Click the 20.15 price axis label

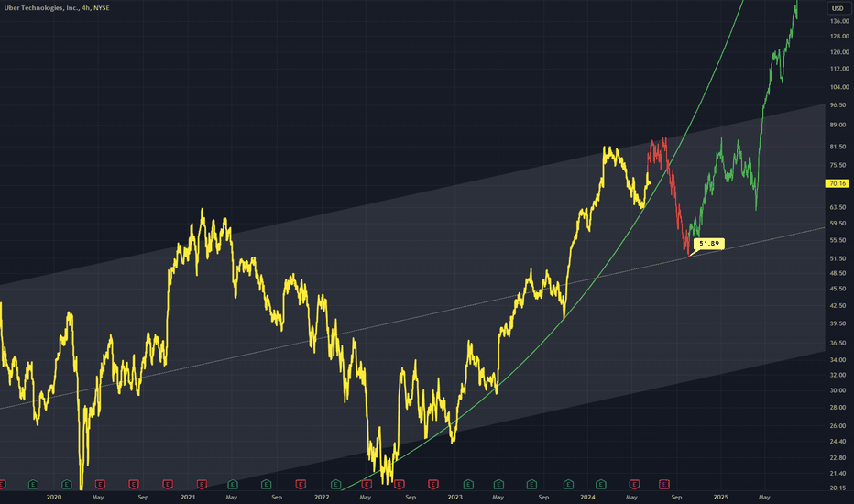(839, 488)
